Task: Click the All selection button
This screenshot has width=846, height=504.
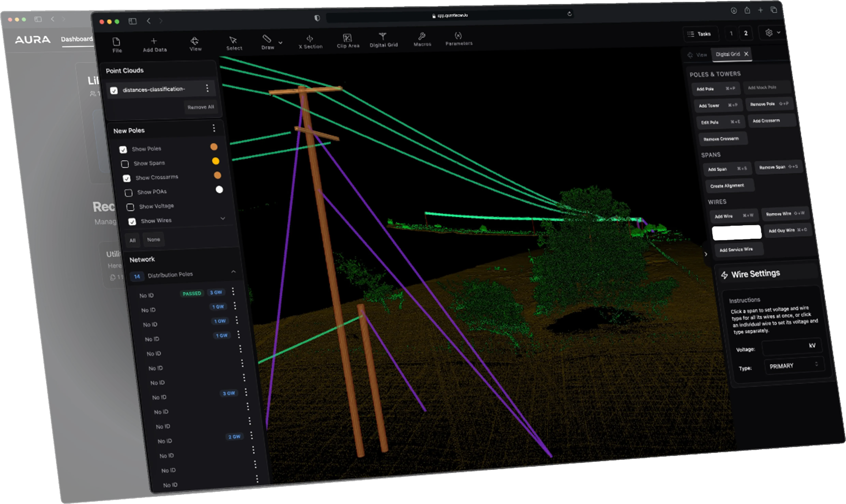Action: click(132, 240)
